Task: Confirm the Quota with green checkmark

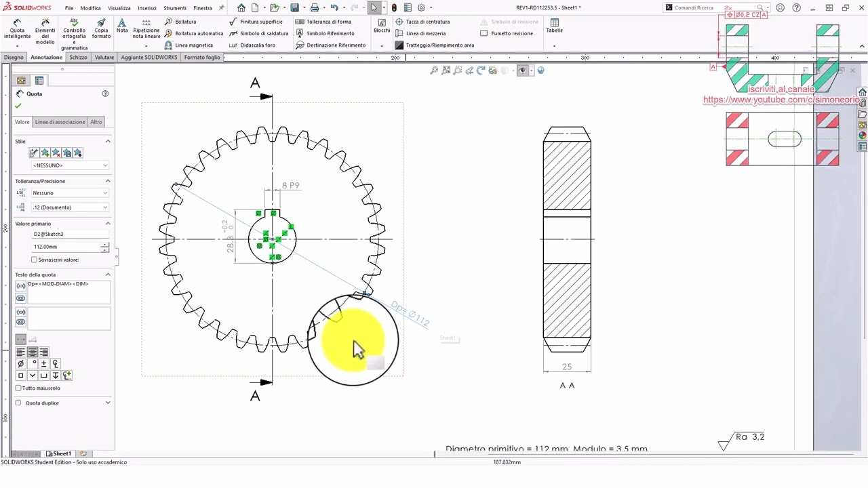Action: click(18, 106)
